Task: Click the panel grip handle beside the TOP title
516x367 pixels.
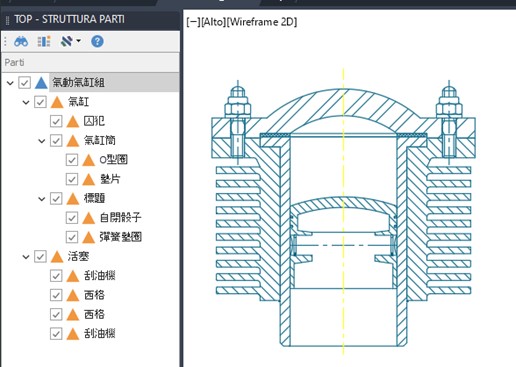Action: [x=7, y=20]
